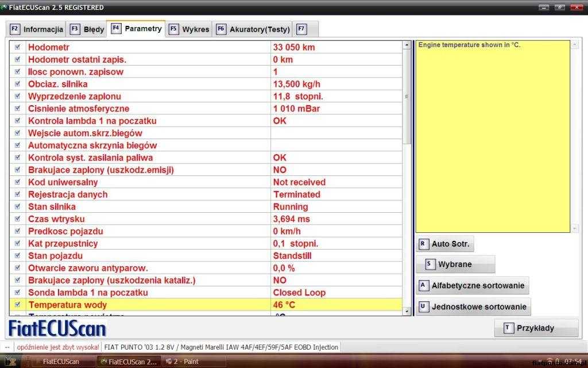Toggle the Kod uniwersalny checkbox
588x368 pixels.
point(17,182)
